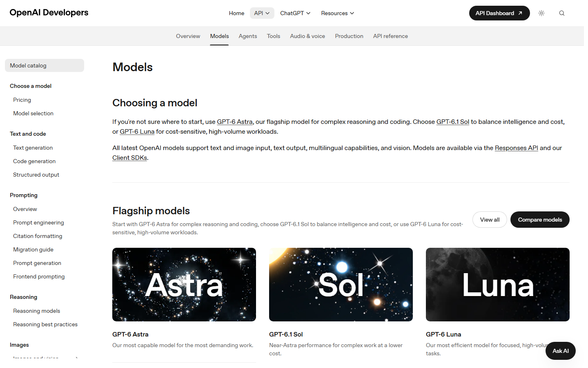Switch to the Overview tab
The image size is (588, 368).
[188, 36]
